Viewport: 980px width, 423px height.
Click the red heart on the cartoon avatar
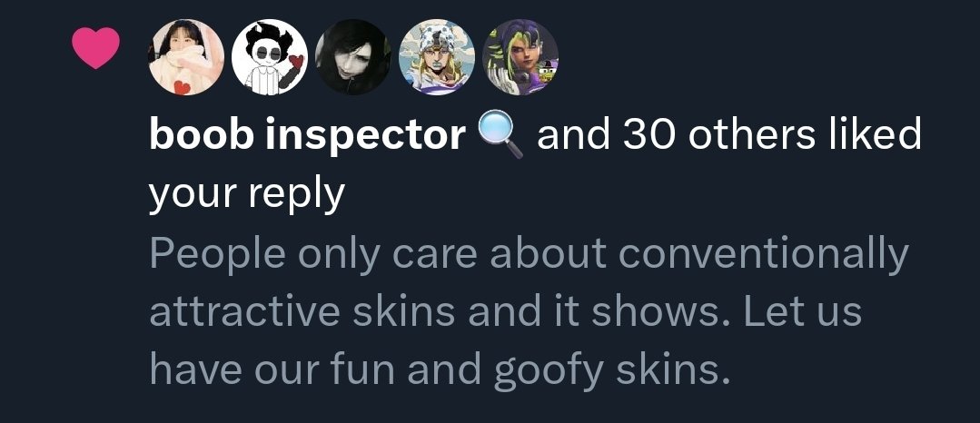coord(295,62)
